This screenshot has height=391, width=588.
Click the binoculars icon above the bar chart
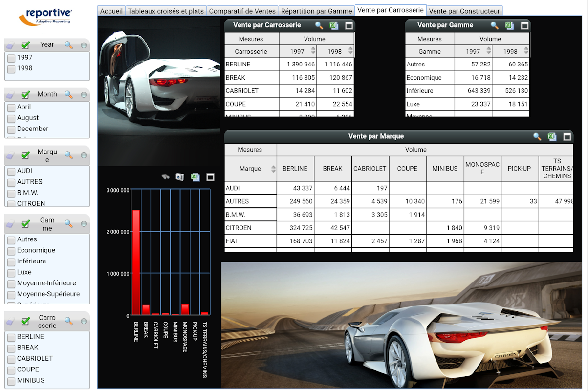[166, 177]
